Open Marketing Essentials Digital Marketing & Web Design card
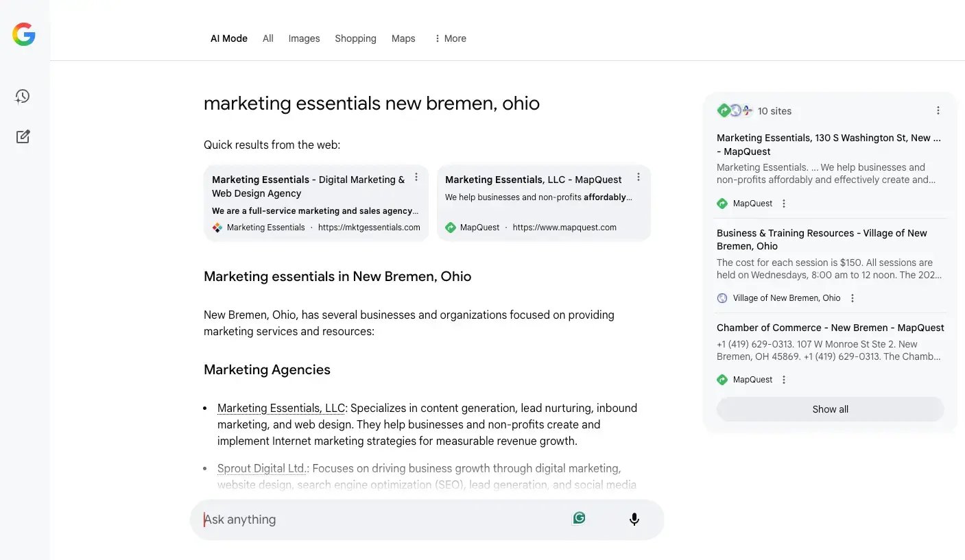 click(316, 203)
